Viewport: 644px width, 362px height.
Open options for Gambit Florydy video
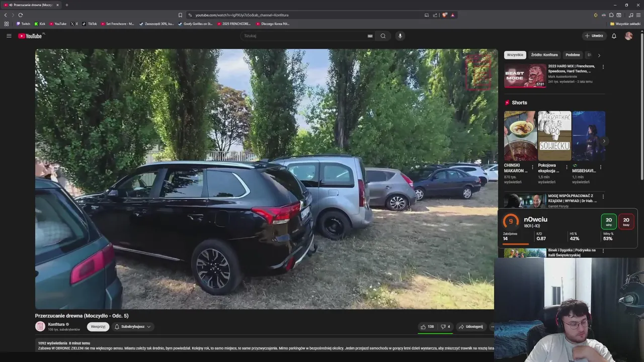click(x=603, y=197)
